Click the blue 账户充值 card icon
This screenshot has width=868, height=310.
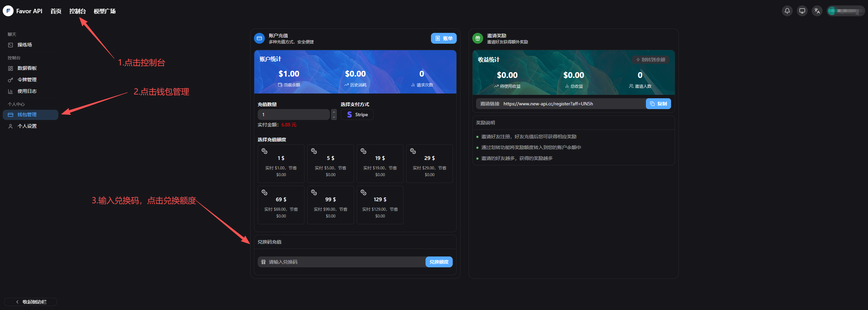(259, 38)
